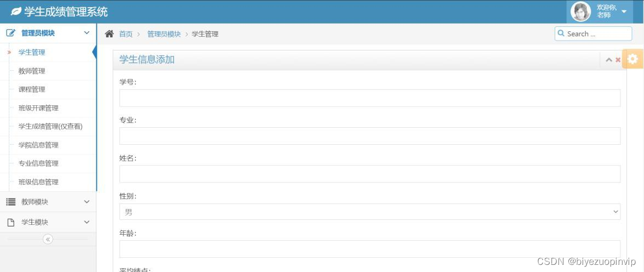Image resolution: width=644 pixels, height=272 pixels.
Task: Collapse the 管理员模块 chevron
Action: coord(87,33)
